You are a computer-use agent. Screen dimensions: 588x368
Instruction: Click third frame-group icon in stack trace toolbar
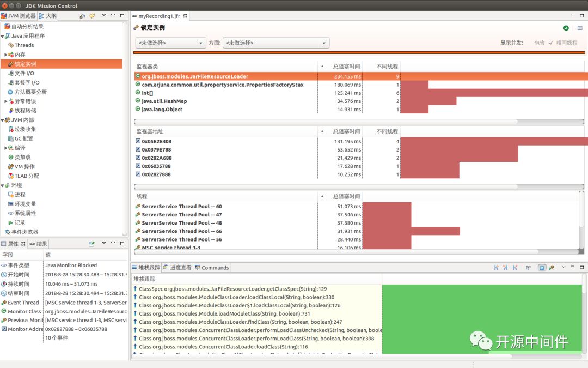pyautogui.click(x=515, y=267)
